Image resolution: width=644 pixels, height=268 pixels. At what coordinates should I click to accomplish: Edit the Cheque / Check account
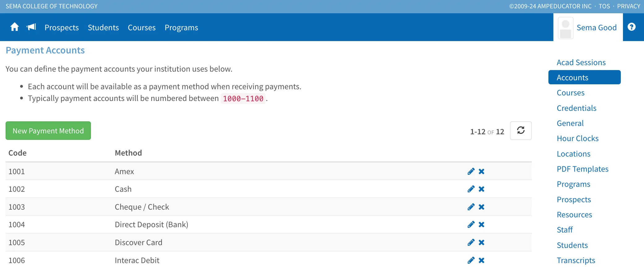click(471, 207)
